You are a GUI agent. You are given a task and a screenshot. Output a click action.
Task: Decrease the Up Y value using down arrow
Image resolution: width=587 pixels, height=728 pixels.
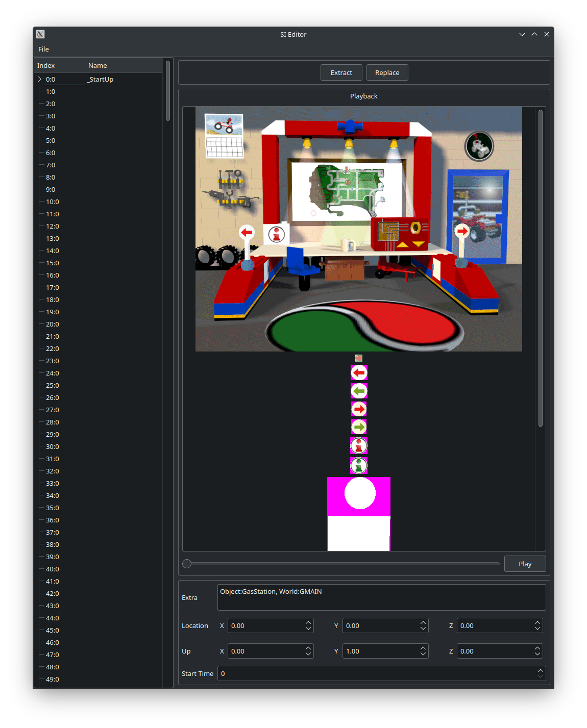[423, 654]
